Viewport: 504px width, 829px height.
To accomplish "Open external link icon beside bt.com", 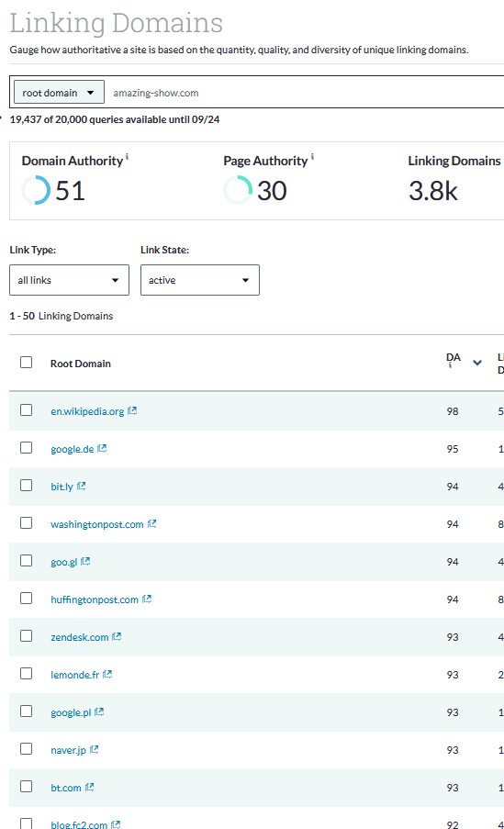I will coord(89,788).
